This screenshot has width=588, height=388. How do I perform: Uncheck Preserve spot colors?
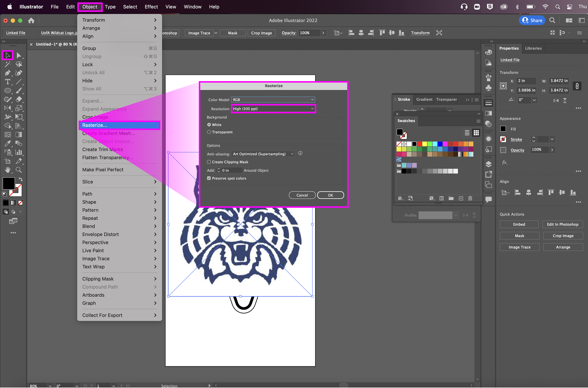pyautogui.click(x=209, y=178)
